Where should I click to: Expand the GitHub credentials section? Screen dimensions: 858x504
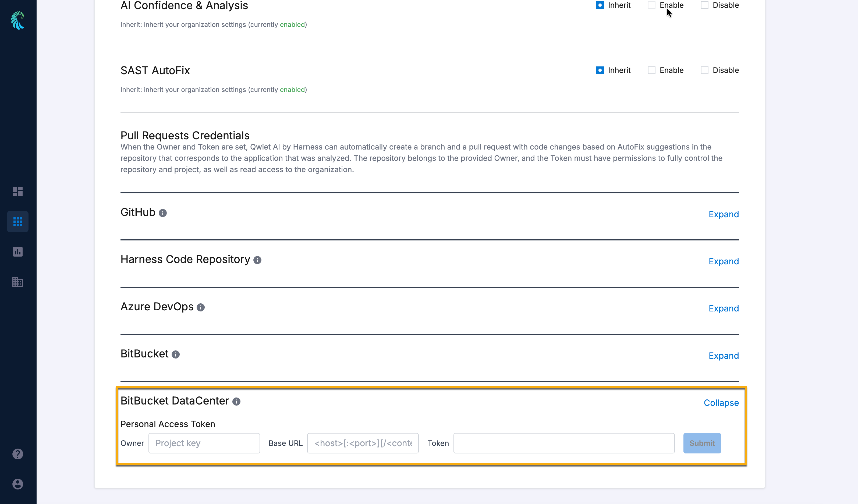[724, 214]
